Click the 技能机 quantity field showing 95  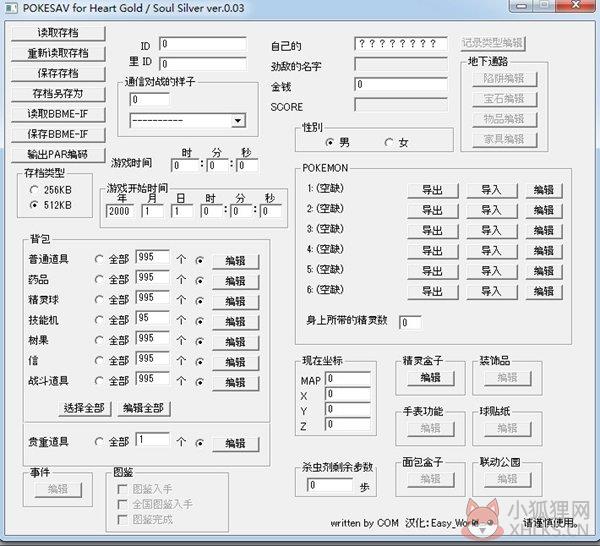(153, 318)
